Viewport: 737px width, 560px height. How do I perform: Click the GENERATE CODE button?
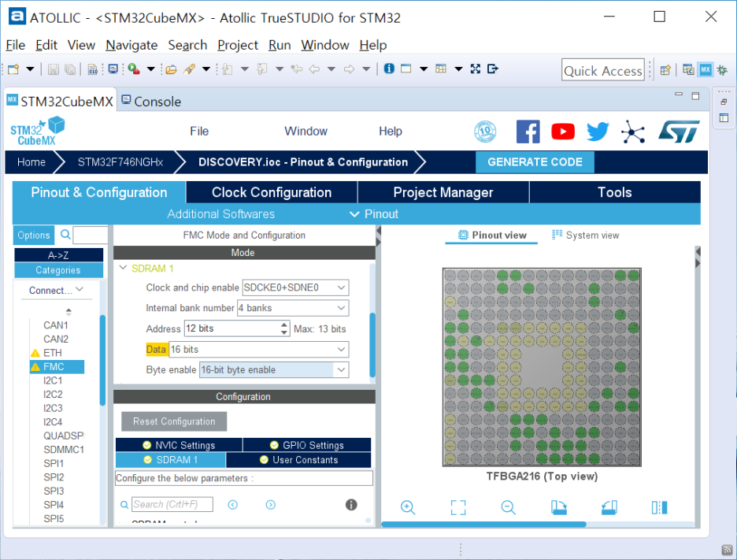tap(535, 162)
